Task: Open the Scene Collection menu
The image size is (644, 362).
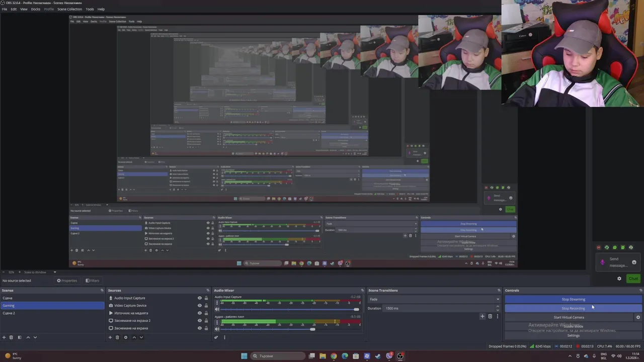Action: click(69, 9)
